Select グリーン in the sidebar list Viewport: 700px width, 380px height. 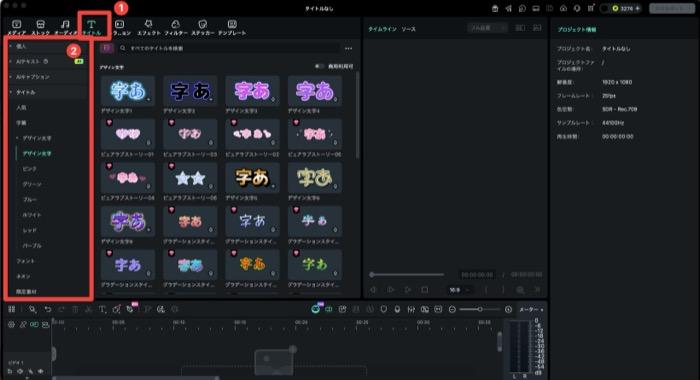click(32, 184)
